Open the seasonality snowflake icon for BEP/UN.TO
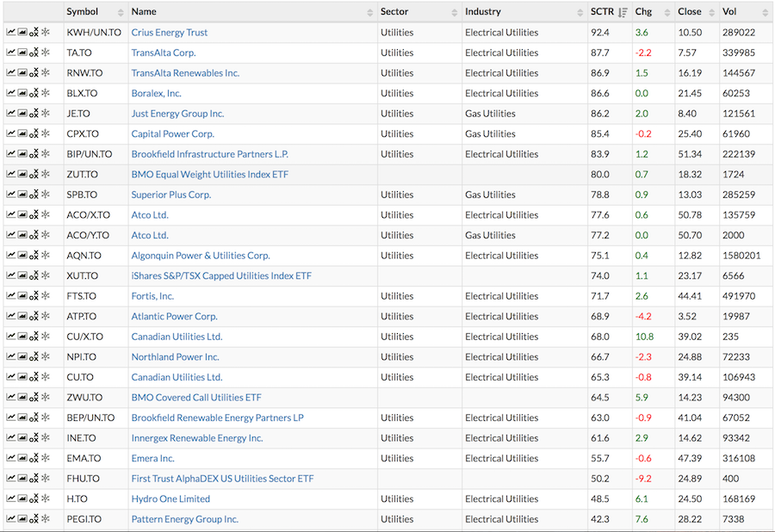Image resolution: width=775 pixels, height=532 pixels. 46,417
